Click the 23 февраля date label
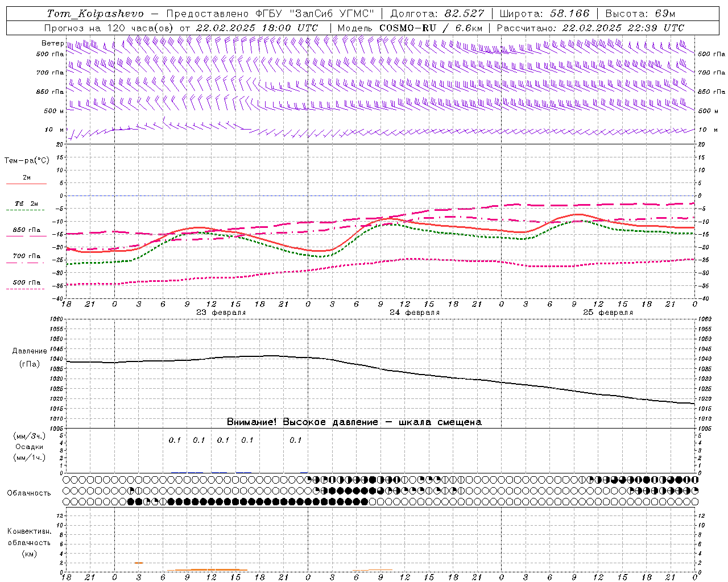The height and width of the screenshot is (582, 728). click(221, 313)
